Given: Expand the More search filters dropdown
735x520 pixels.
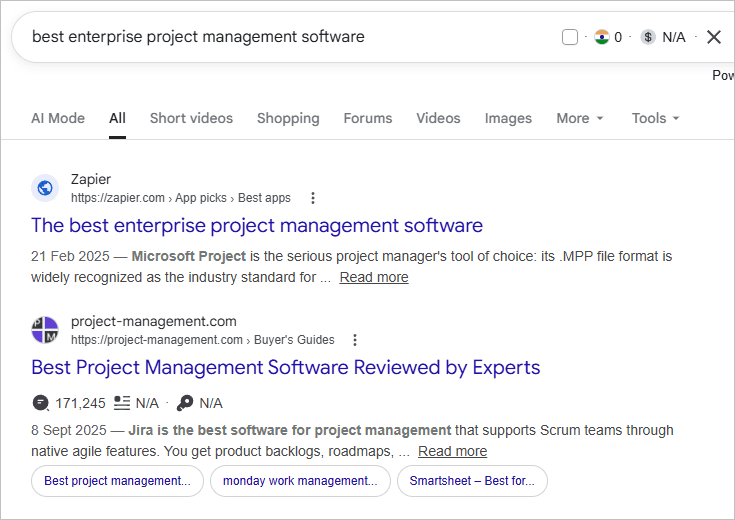Looking at the screenshot, I should pyautogui.click(x=580, y=118).
